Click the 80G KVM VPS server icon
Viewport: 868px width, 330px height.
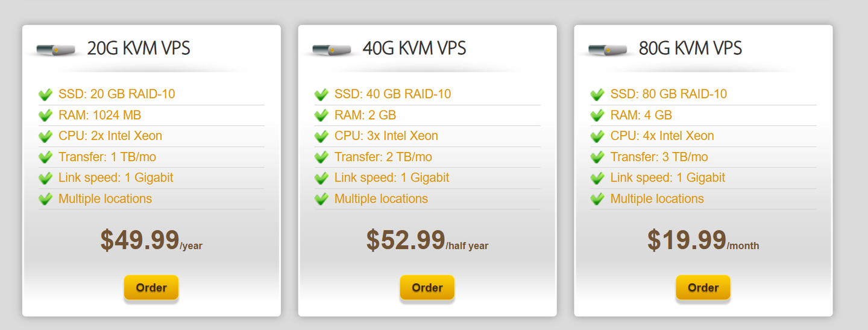608,50
